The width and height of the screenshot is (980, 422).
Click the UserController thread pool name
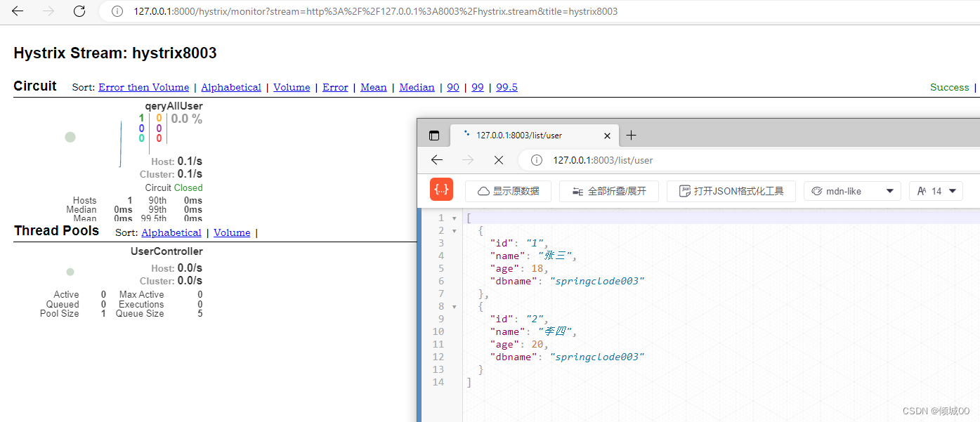(166, 251)
